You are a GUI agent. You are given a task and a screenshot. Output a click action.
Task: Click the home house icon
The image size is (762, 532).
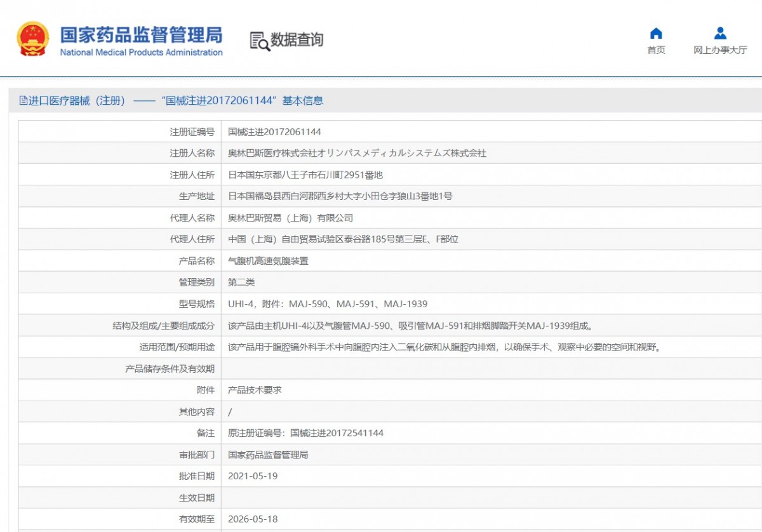coord(656,34)
